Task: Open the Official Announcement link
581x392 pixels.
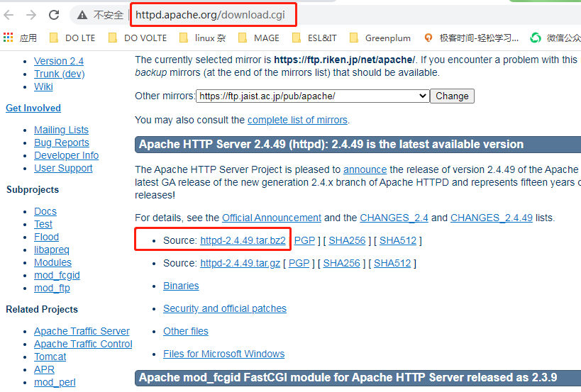Action: point(272,218)
